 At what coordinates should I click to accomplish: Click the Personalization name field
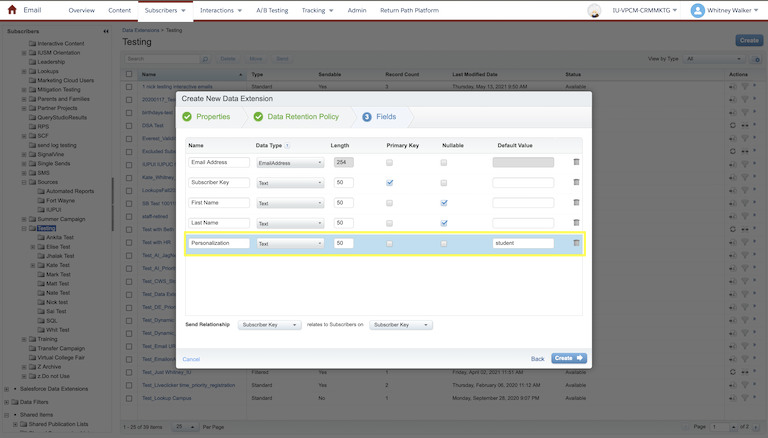(x=219, y=243)
